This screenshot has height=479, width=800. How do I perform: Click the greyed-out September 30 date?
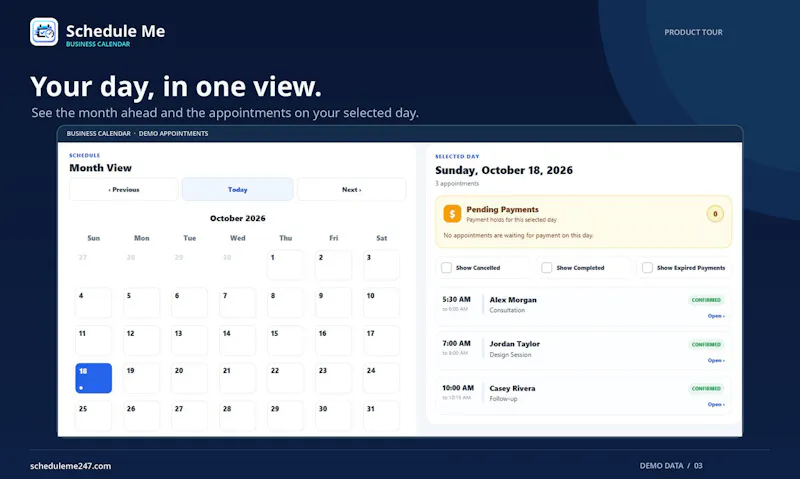point(227,258)
